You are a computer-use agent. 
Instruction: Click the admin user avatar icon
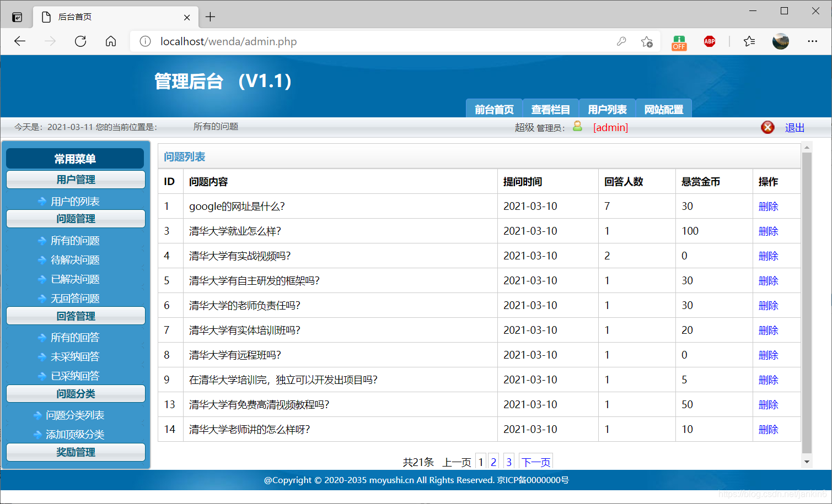[577, 126]
